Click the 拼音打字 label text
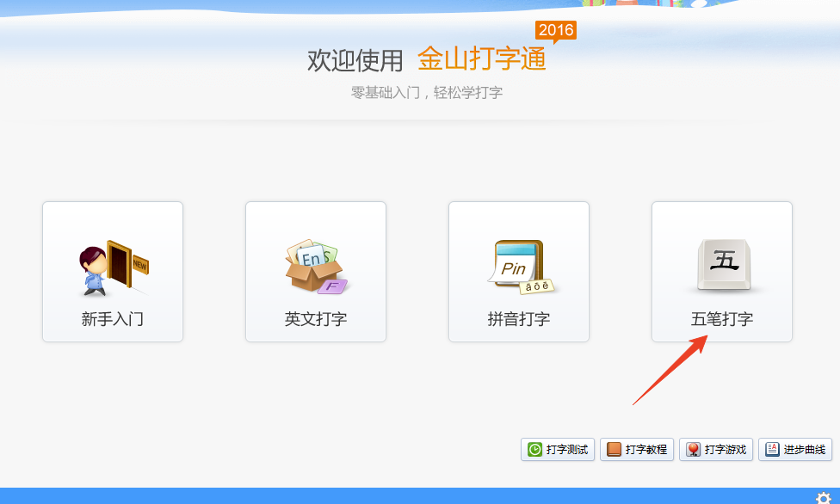 tap(519, 319)
